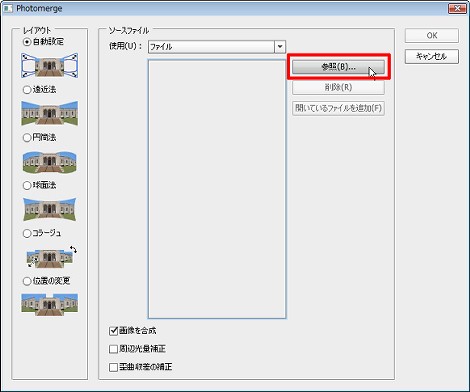Screen dimensions: 470x392
Task: Open the 使用(U) dropdown arrow
Action: [280, 47]
